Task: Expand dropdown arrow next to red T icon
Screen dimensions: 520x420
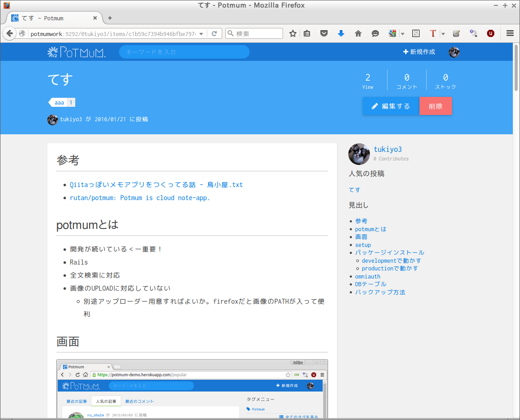Action: pos(443,34)
